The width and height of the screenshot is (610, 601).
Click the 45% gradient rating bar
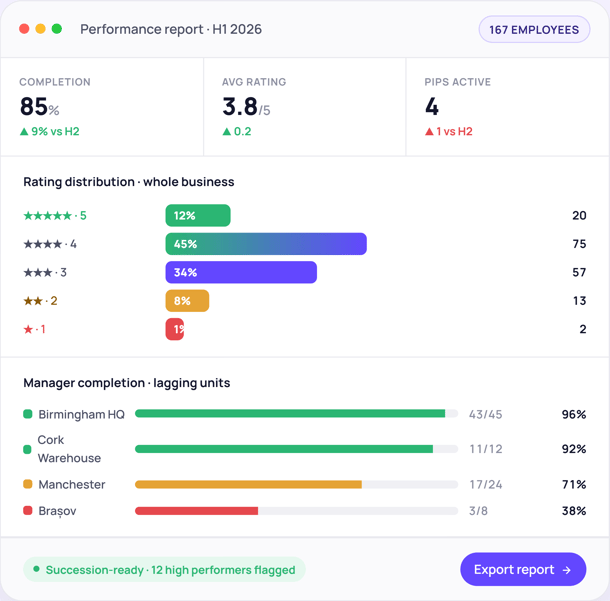coord(266,244)
